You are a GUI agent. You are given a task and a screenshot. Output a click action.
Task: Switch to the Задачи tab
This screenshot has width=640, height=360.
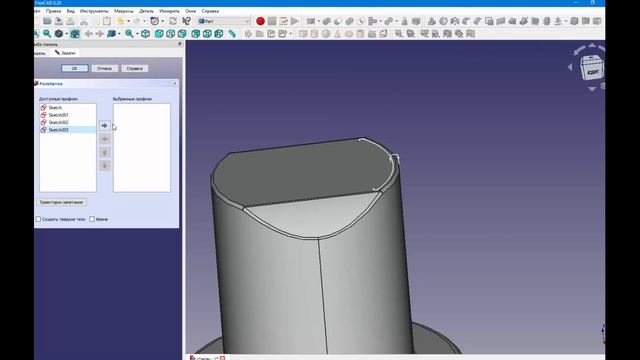[x=65, y=53]
